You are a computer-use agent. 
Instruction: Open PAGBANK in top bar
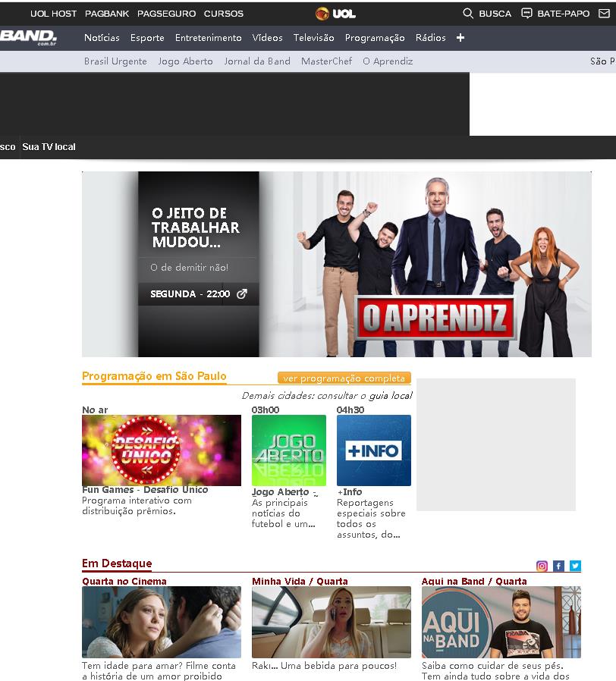[x=107, y=14]
